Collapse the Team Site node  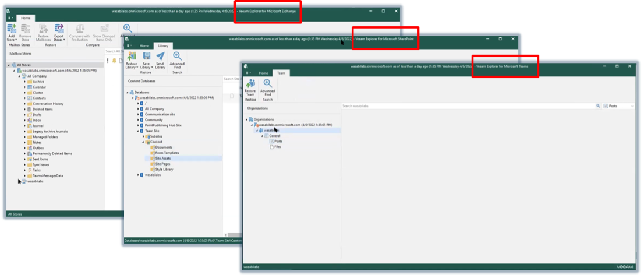pos(140,131)
